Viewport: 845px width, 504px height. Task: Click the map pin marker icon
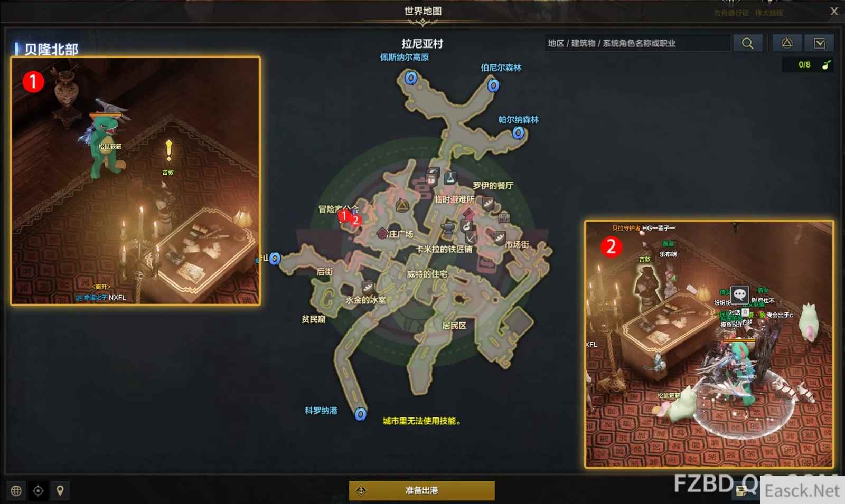pyautogui.click(x=60, y=491)
